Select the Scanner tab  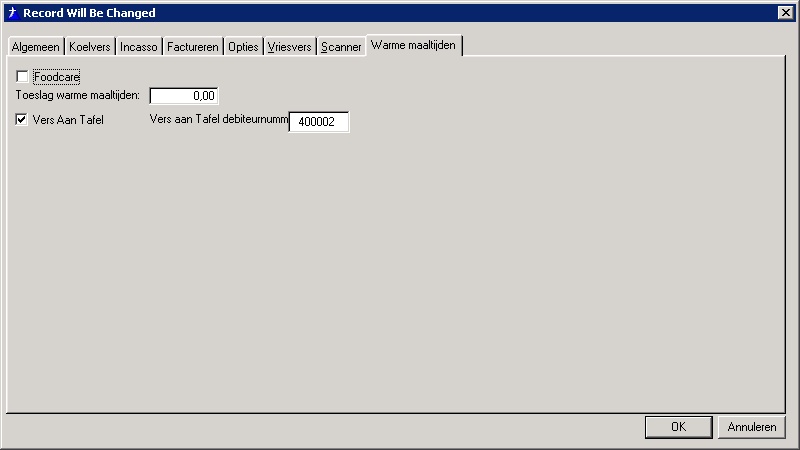341,47
